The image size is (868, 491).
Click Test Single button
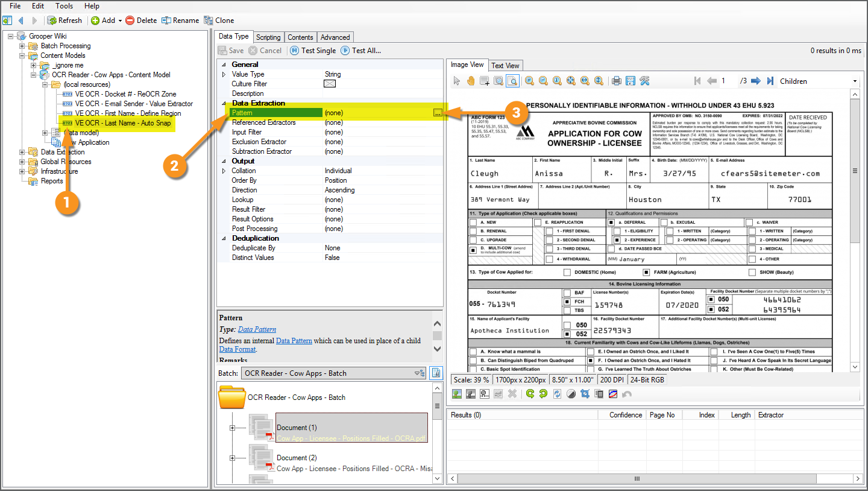313,51
